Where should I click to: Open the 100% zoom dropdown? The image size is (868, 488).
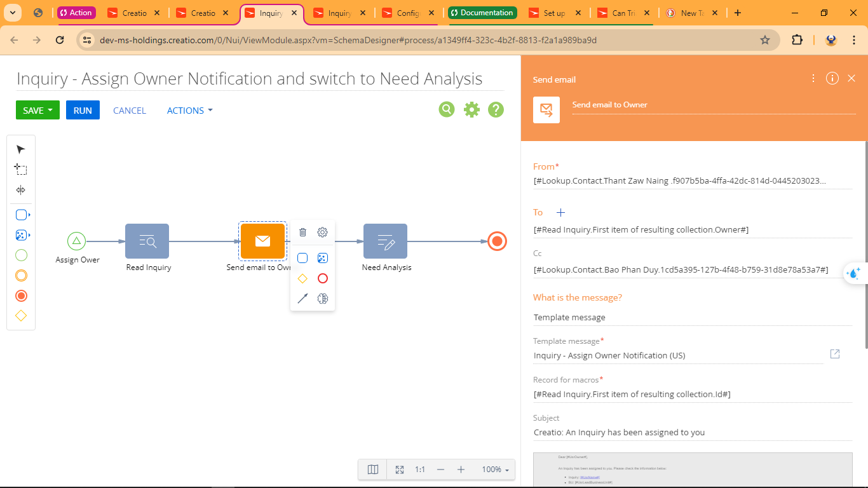[495, 470]
